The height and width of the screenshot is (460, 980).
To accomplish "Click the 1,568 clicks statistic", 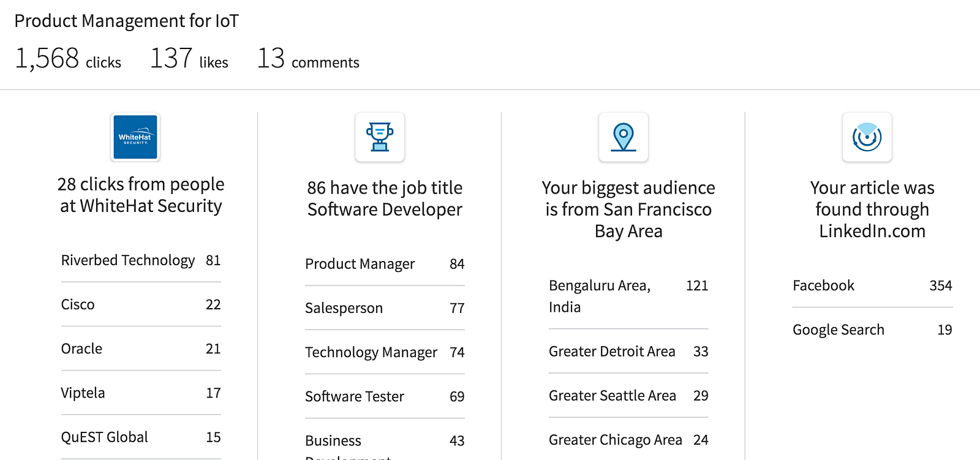I will (68, 59).
